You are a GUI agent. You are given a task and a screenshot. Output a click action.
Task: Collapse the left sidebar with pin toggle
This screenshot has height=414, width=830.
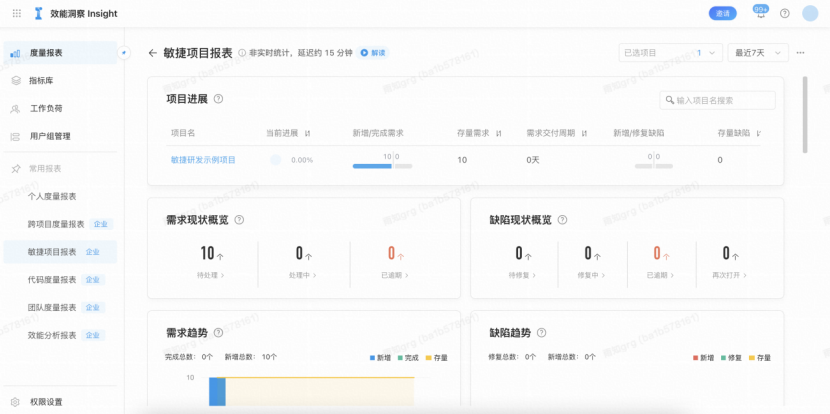tap(123, 52)
